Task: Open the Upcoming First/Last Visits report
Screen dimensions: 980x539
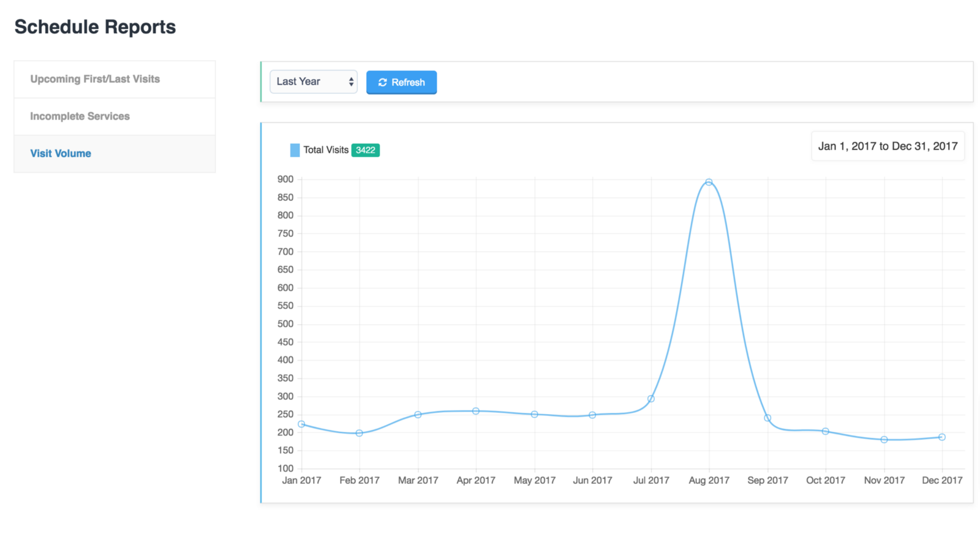Action: [115, 79]
